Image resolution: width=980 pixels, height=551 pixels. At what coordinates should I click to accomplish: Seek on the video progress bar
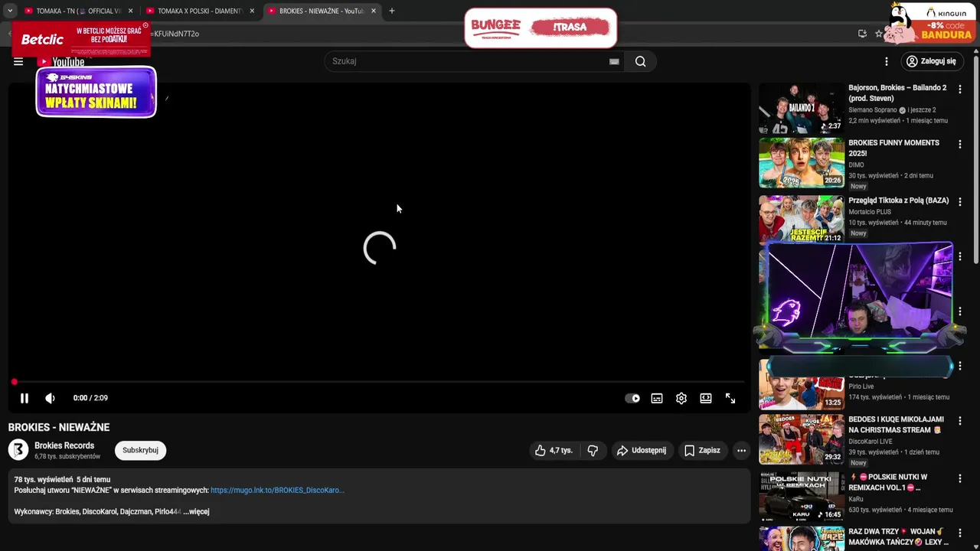point(379,382)
